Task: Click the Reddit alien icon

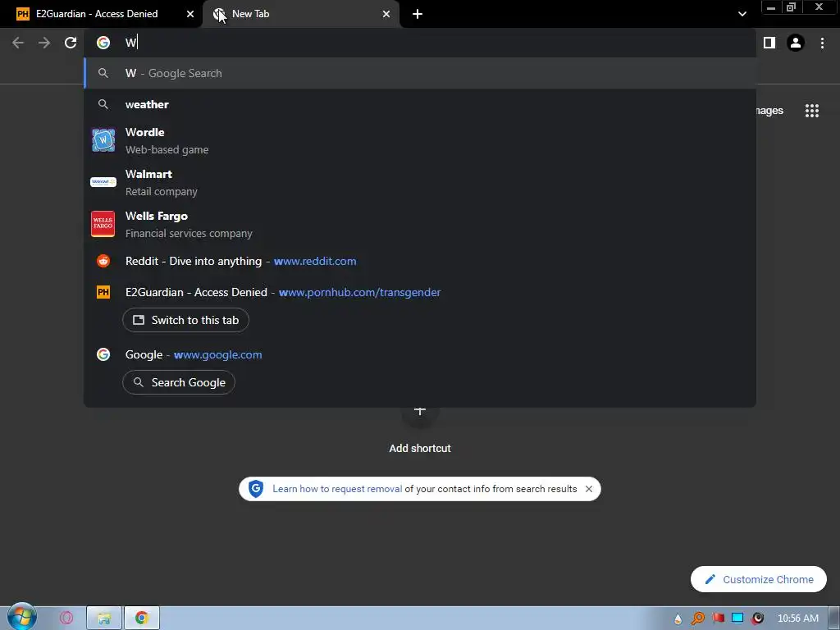Action: tap(103, 261)
